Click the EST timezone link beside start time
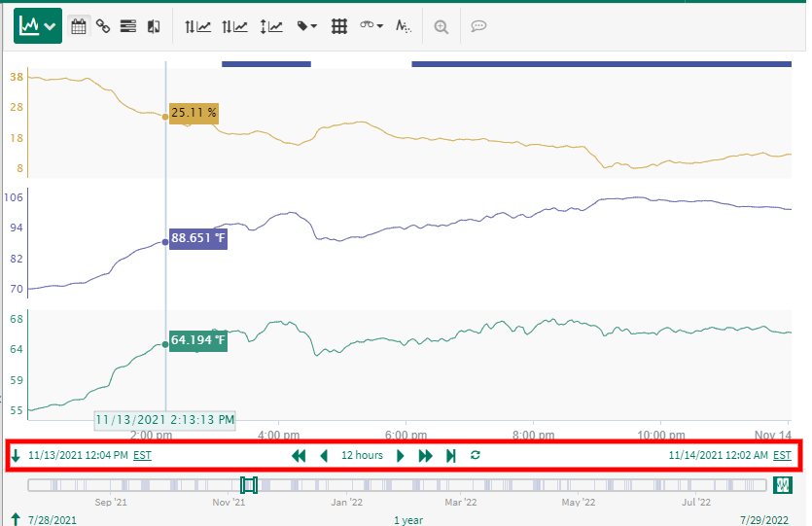This screenshot has height=526, width=812. coord(142,455)
